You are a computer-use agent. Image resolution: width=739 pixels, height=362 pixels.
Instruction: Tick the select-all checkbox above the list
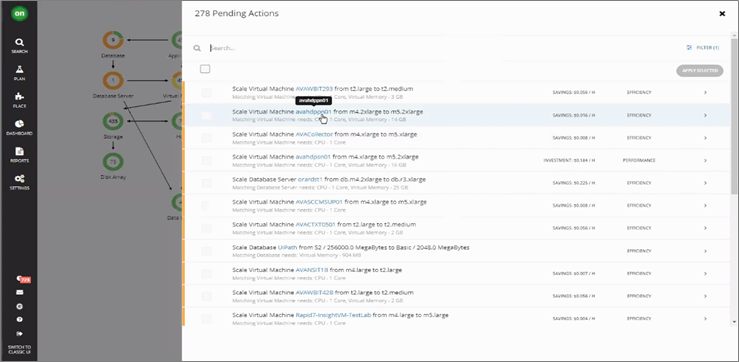tap(205, 69)
